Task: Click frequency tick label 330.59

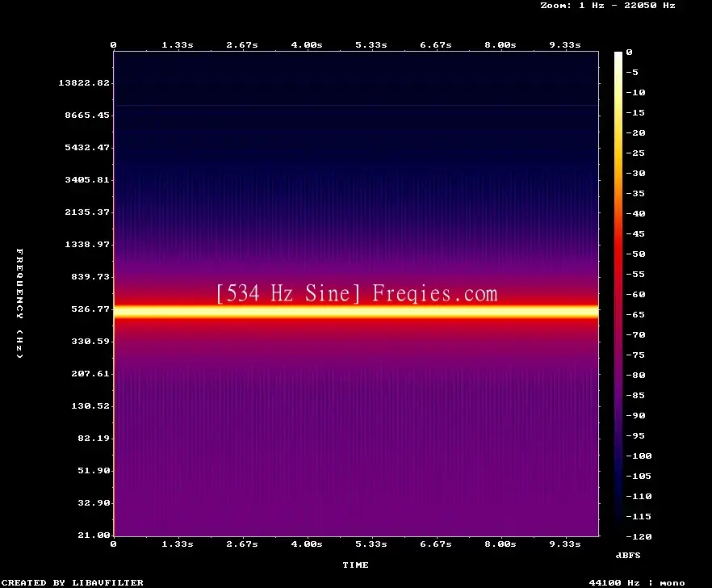Action: click(90, 342)
